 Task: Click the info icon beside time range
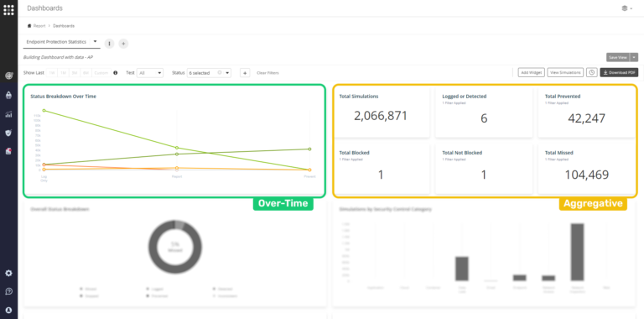click(116, 73)
